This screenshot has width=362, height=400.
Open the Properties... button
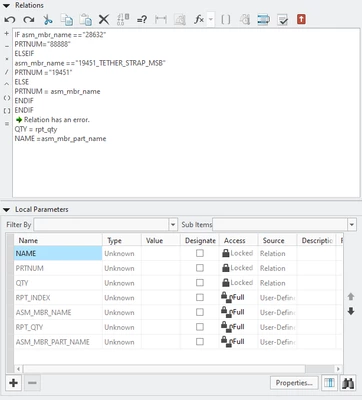pyautogui.click(x=294, y=383)
